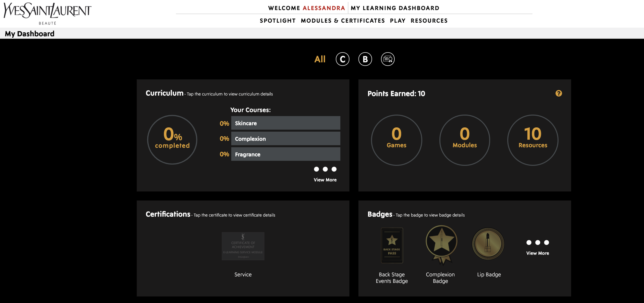Click the Lip Badge lipstick icon
Screen dimensions: 644x303
pos(488,244)
